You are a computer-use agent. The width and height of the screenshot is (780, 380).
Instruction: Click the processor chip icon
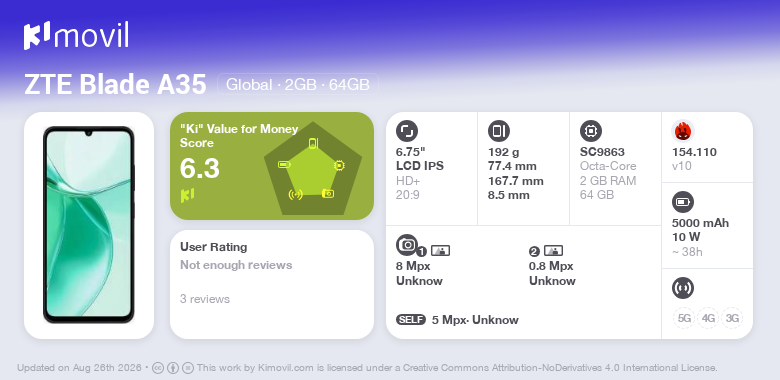click(590, 131)
